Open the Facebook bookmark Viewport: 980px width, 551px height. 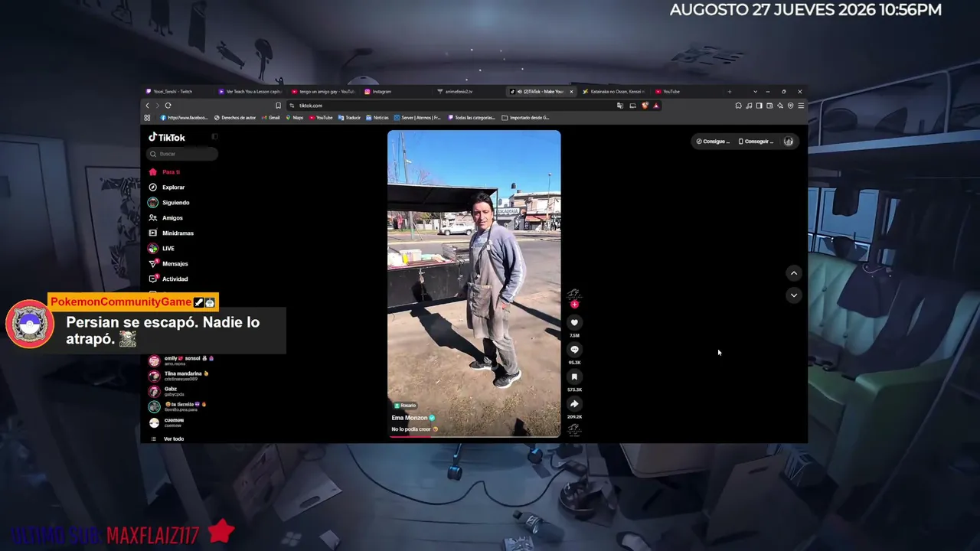[x=184, y=118]
